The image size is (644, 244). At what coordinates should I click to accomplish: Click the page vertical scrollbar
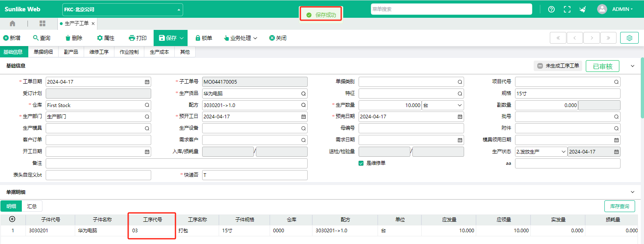pyautogui.click(x=642, y=88)
